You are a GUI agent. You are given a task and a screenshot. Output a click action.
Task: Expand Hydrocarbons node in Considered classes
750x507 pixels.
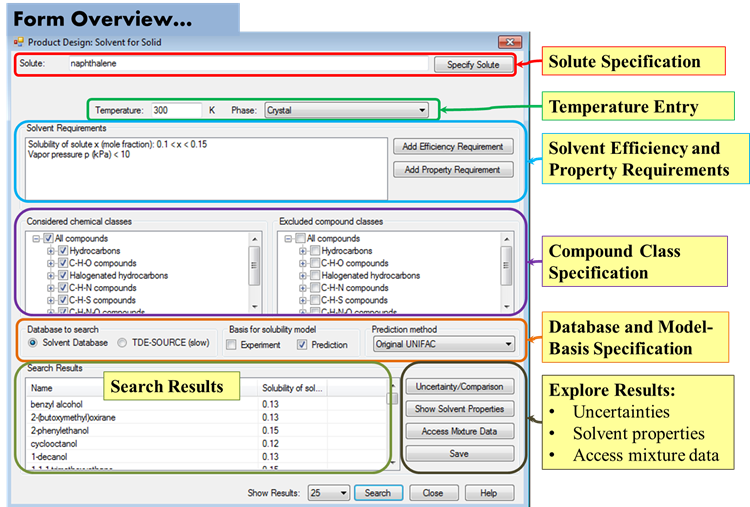tap(50, 251)
